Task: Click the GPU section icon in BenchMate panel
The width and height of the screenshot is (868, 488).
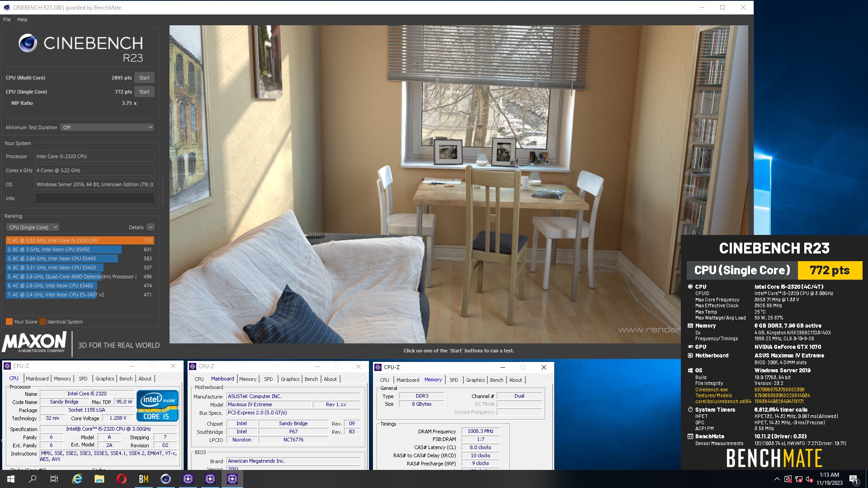Action: pyautogui.click(x=690, y=347)
